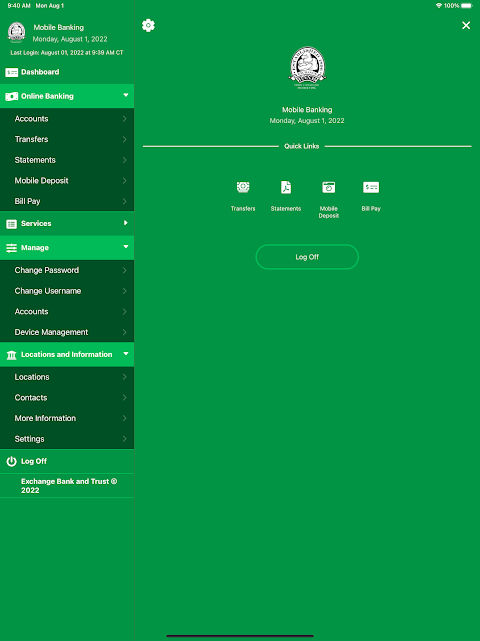Open Change Username
Viewport: 480px width, 641px height.
tap(67, 291)
